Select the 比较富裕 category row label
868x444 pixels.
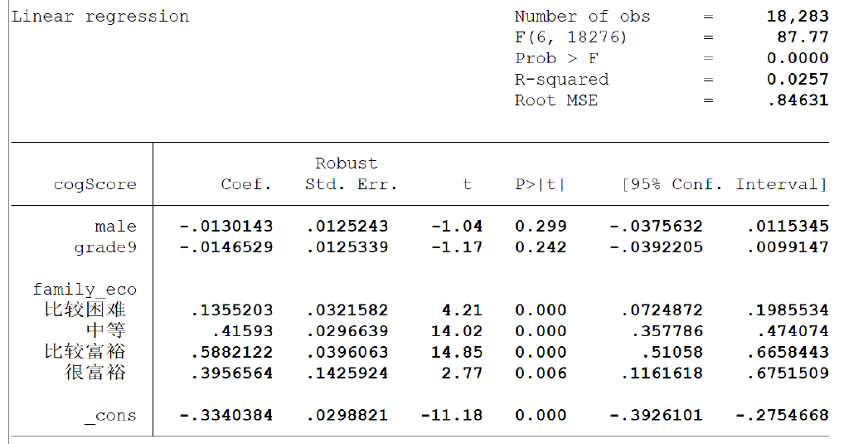tap(85, 352)
